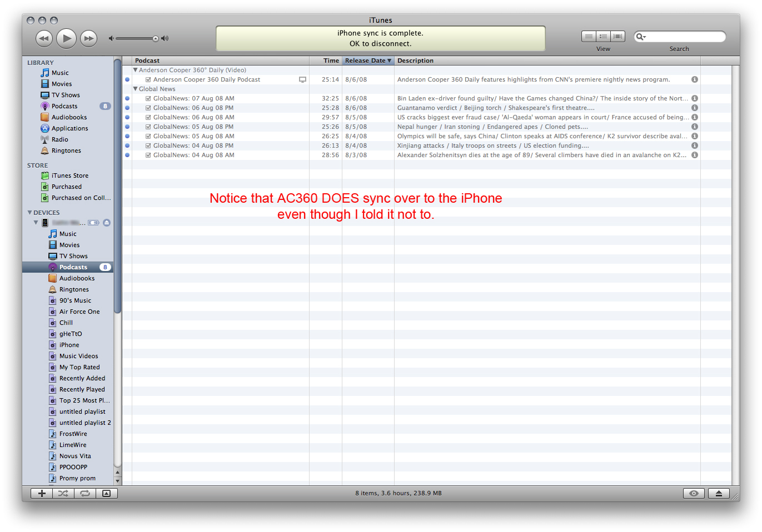Open the Purchased playlist

pos(66,187)
